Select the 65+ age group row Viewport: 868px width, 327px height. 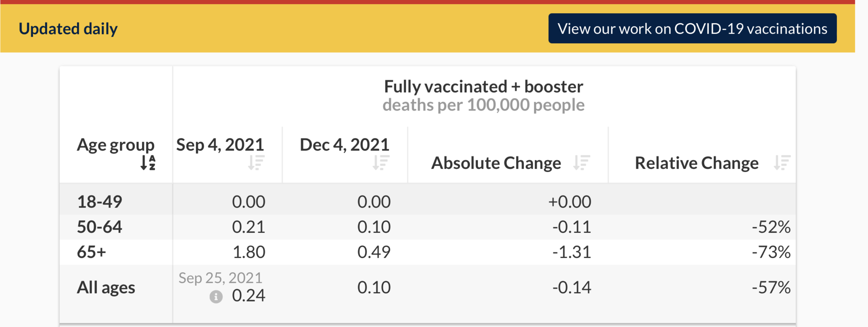pyautogui.click(x=428, y=252)
